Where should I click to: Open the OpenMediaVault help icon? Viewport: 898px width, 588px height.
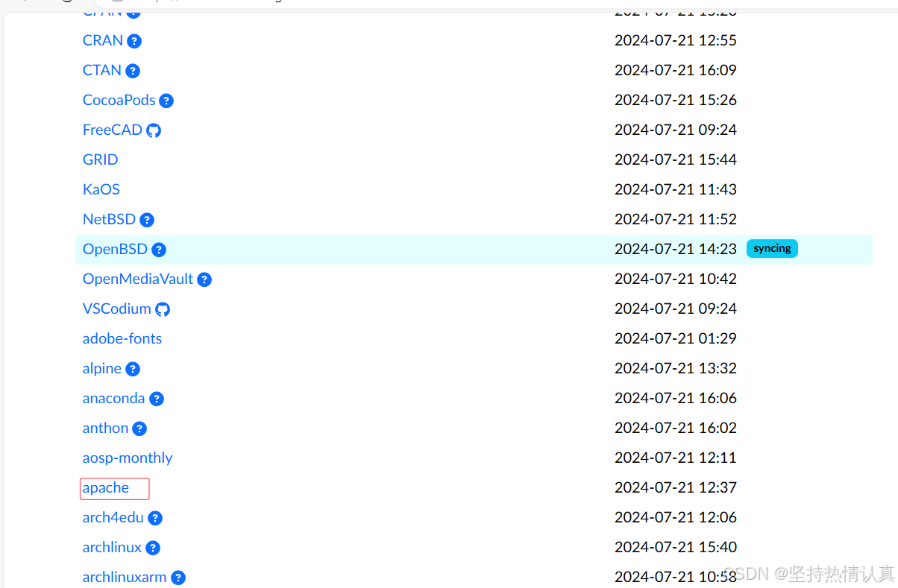pyautogui.click(x=204, y=279)
